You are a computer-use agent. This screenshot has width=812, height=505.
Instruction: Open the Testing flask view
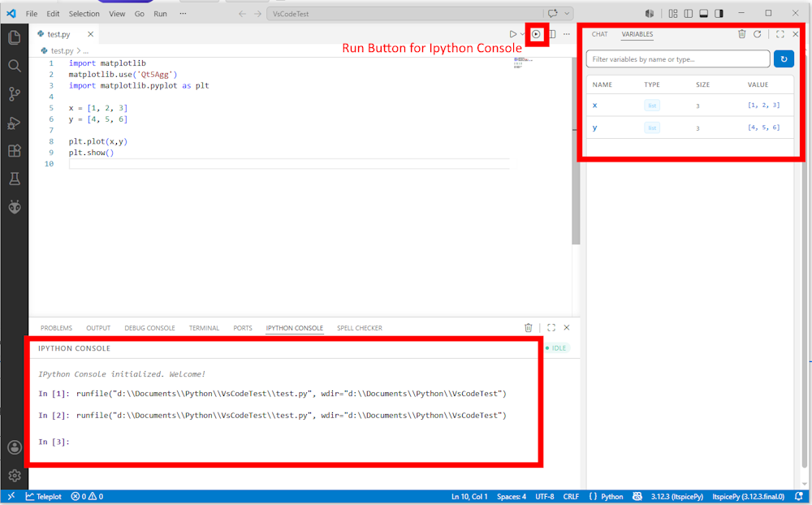click(x=15, y=179)
